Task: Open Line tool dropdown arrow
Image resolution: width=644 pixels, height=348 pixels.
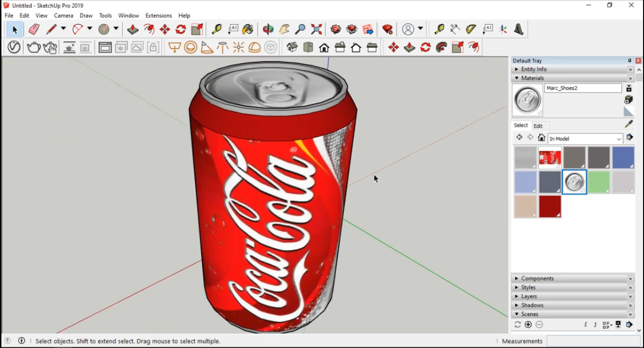Action: [63, 29]
